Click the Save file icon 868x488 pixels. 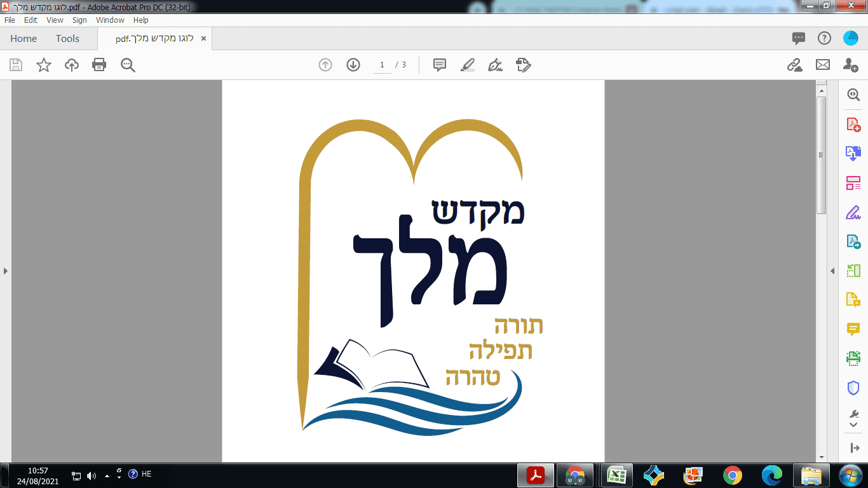coord(16,65)
